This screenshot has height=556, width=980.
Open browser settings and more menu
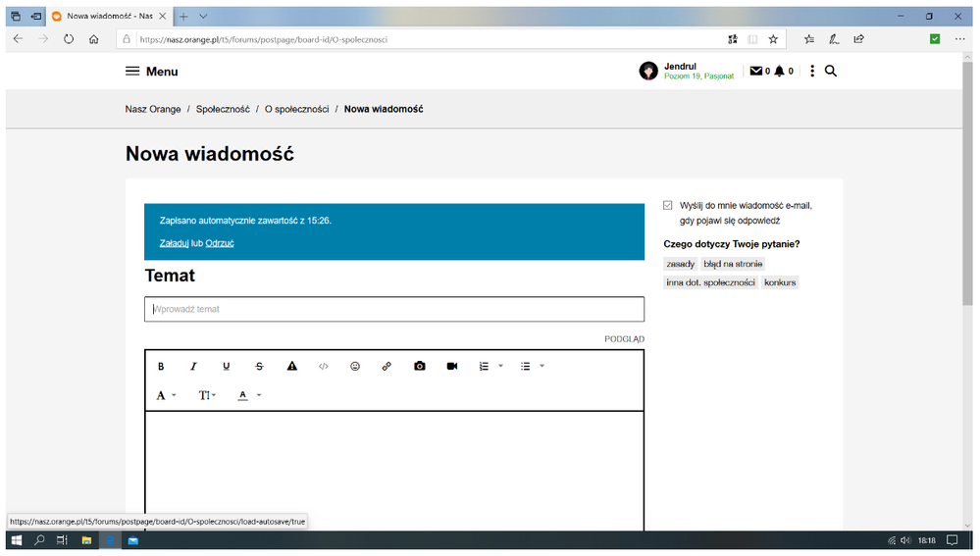click(x=959, y=38)
